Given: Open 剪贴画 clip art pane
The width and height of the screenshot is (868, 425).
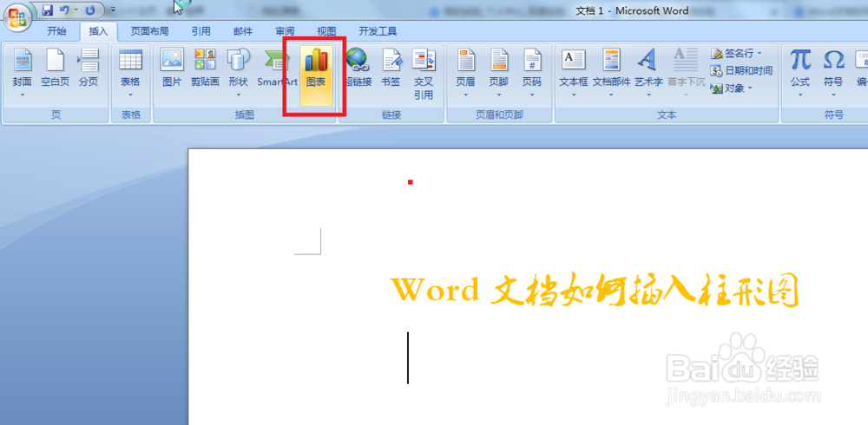Looking at the screenshot, I should click(206, 68).
